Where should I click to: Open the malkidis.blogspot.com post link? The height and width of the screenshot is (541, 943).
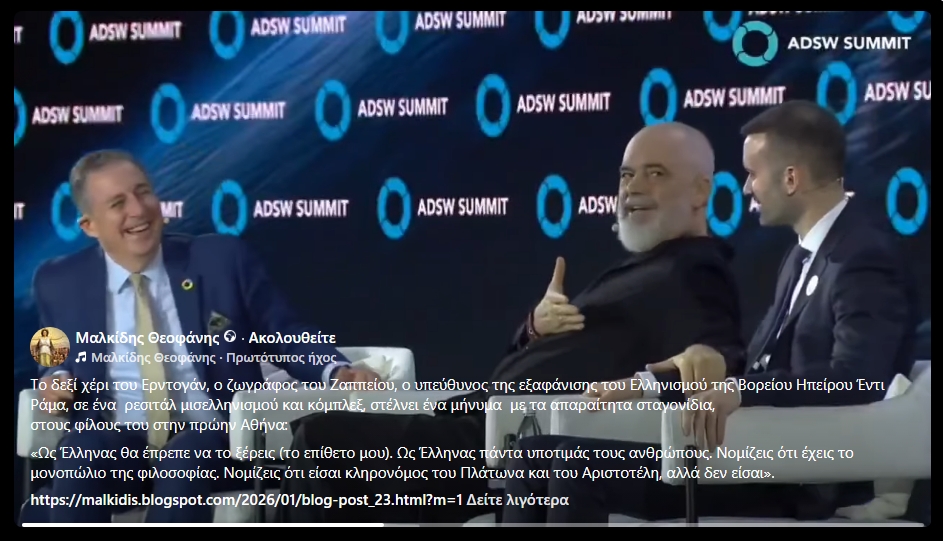[x=247, y=500]
